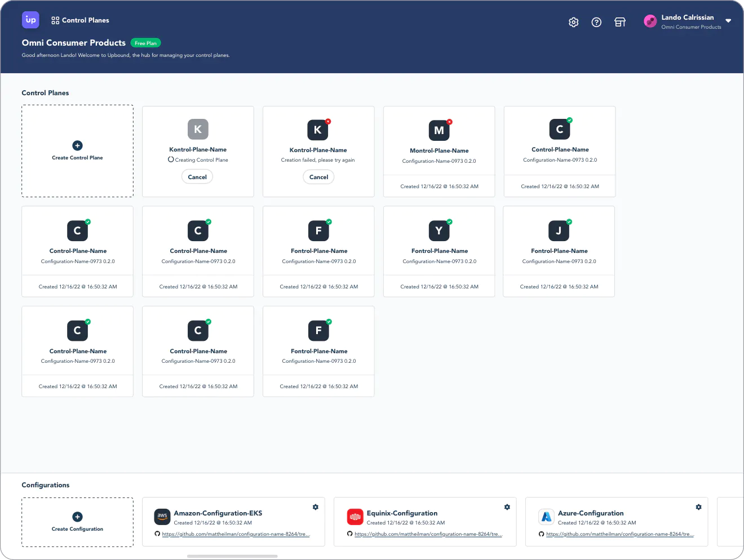Viewport: 744px width, 560px height.
Task: Select the K icon on the failed Kontrol-Plane card
Action: pos(318,130)
